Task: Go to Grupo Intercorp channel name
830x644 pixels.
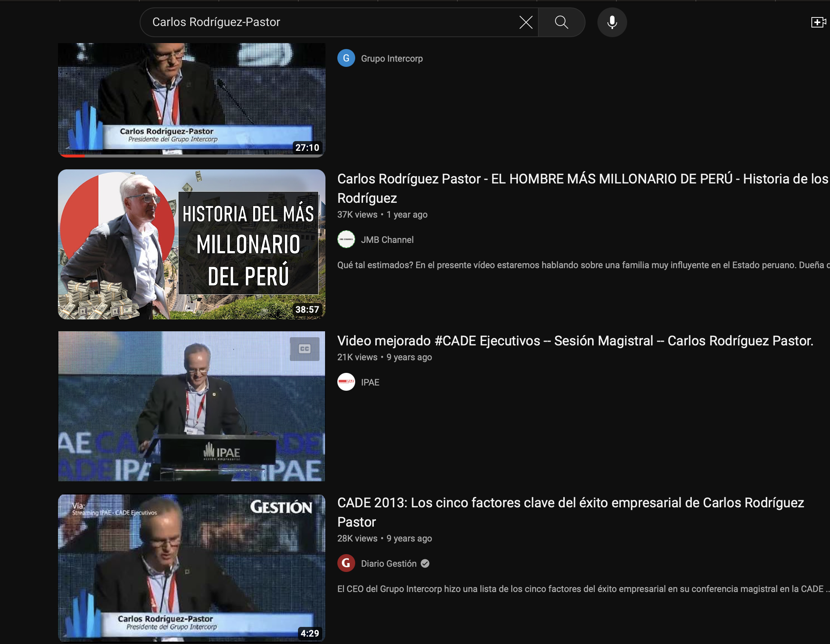Action: [392, 59]
